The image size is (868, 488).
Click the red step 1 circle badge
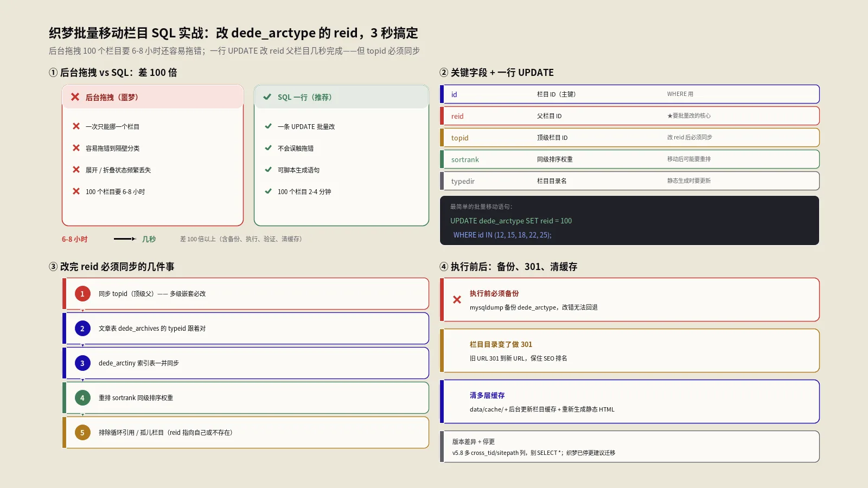tap(82, 294)
